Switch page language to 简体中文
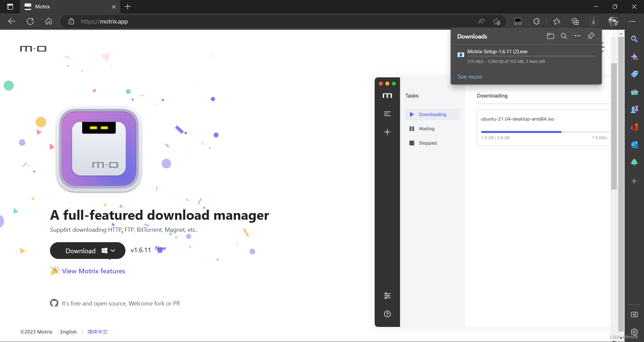Image resolution: width=644 pixels, height=342 pixels. 98,332
